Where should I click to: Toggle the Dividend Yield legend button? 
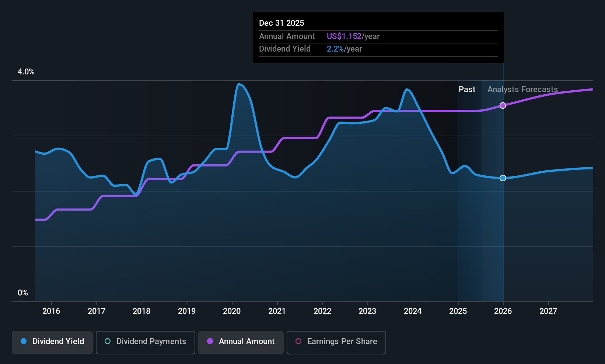[x=52, y=343]
